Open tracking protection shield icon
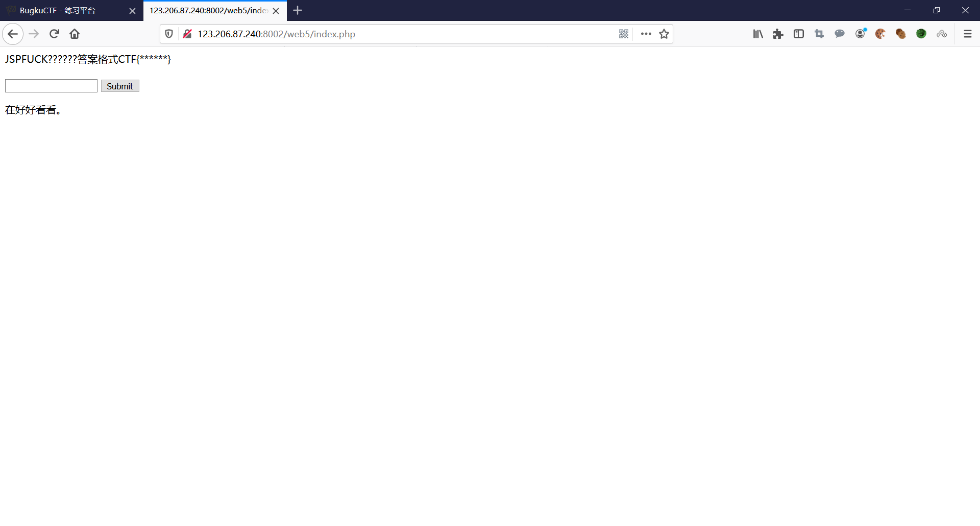Image resolution: width=980 pixels, height=526 pixels. tap(169, 34)
